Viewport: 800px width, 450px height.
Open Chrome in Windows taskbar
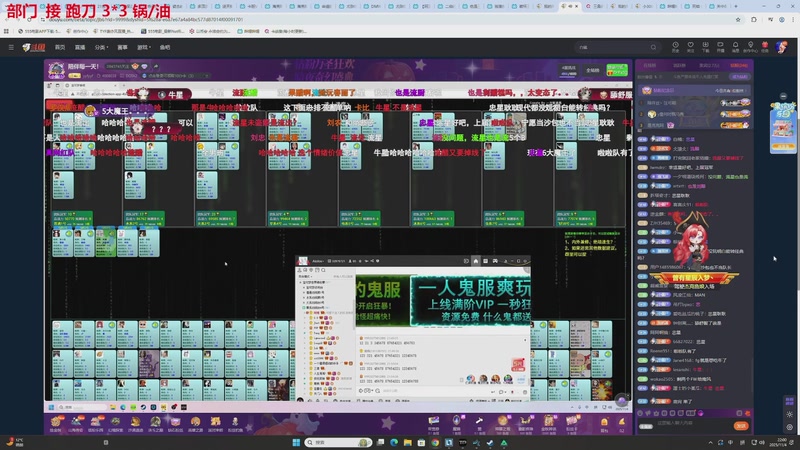[435, 442]
